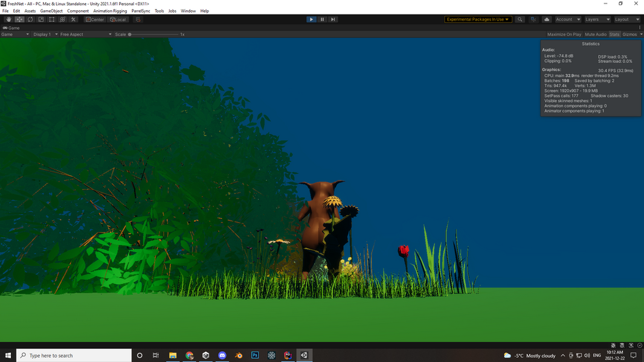Click the grid snapping icon
Screen dimensions: 644x362
click(x=138, y=19)
